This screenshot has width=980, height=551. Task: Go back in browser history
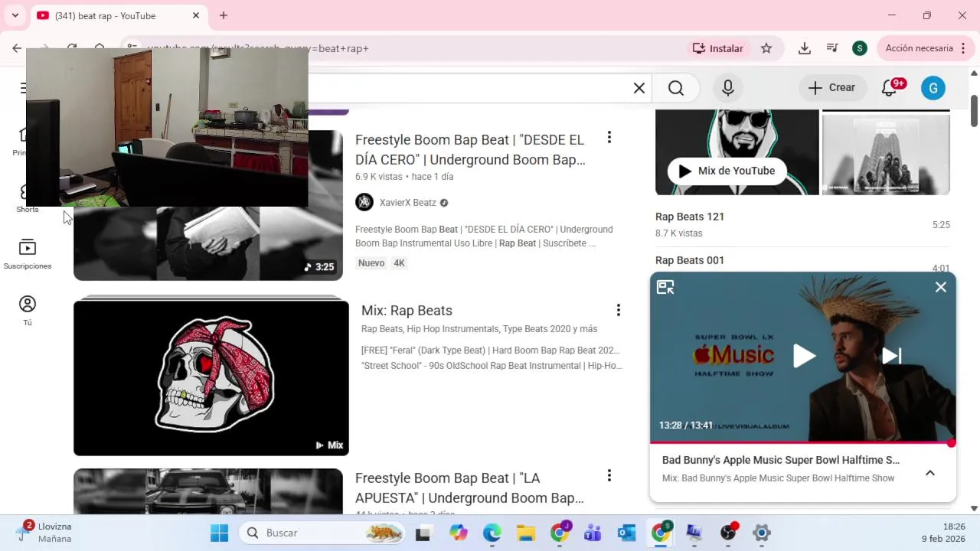(17, 48)
